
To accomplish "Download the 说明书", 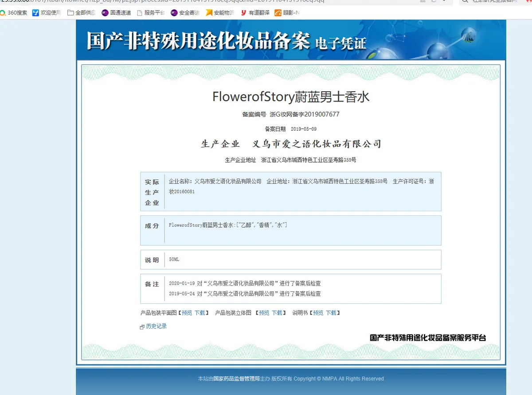I will [331, 313].
